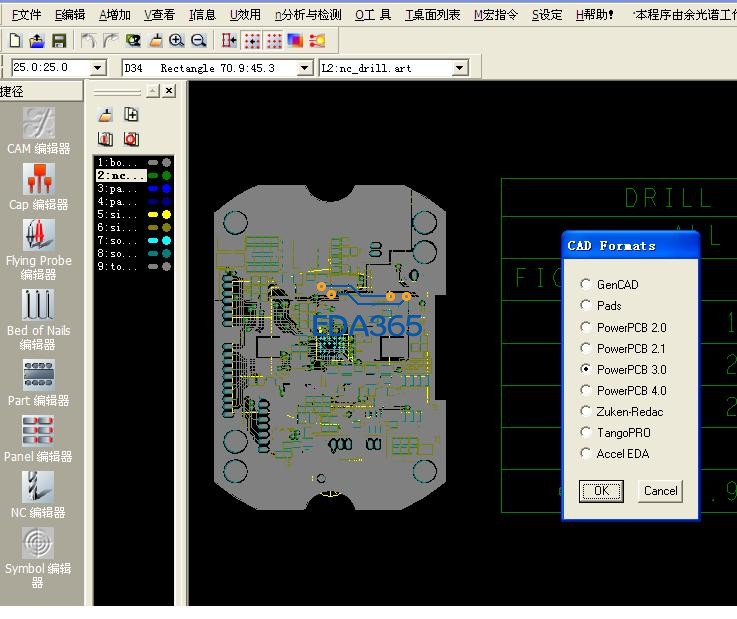Screen dimensions: 737x619
Task: Click the Zoom In magnifier icon
Action: [177, 41]
